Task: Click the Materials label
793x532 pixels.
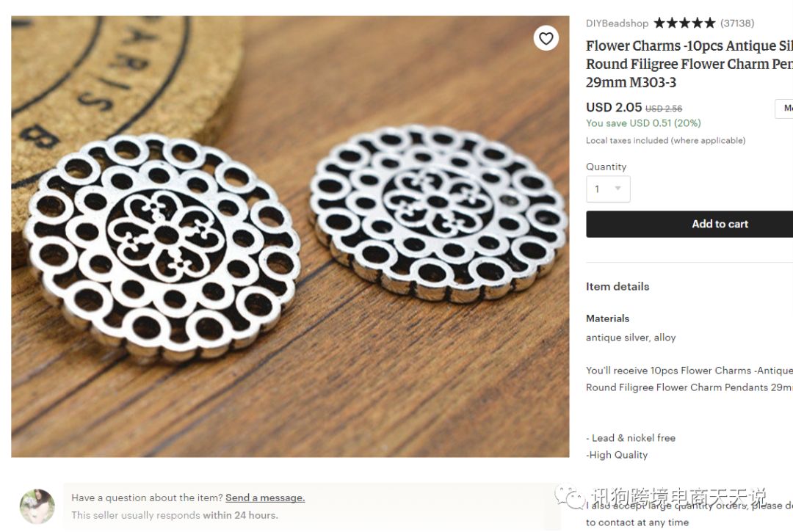Action: (x=607, y=318)
